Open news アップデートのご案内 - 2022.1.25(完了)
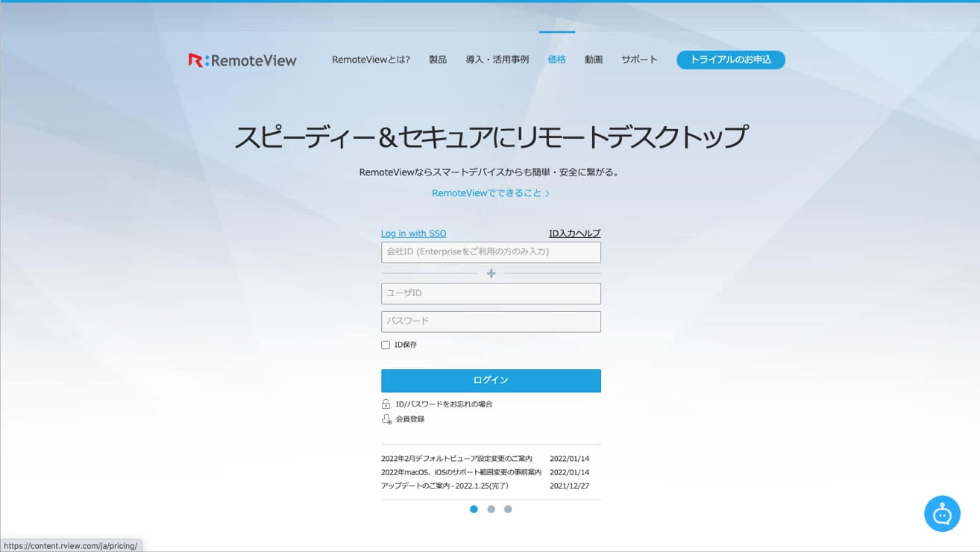980x552 pixels. coord(445,486)
